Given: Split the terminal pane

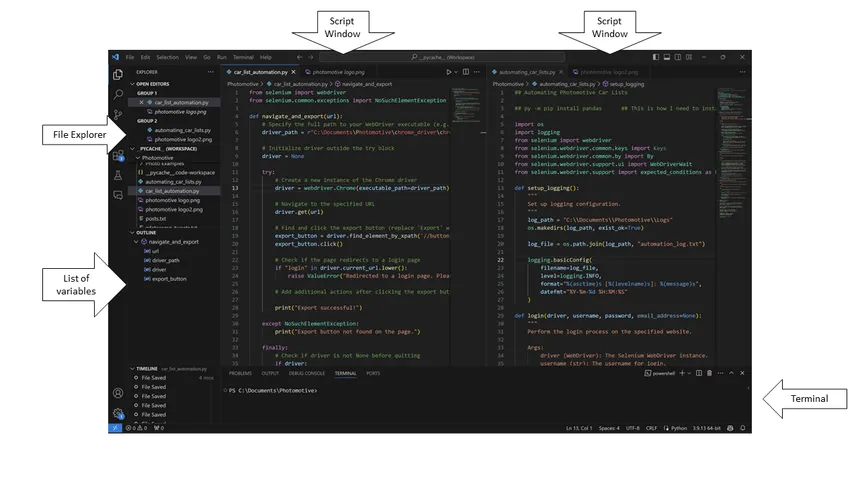Looking at the screenshot, I should click(x=699, y=373).
